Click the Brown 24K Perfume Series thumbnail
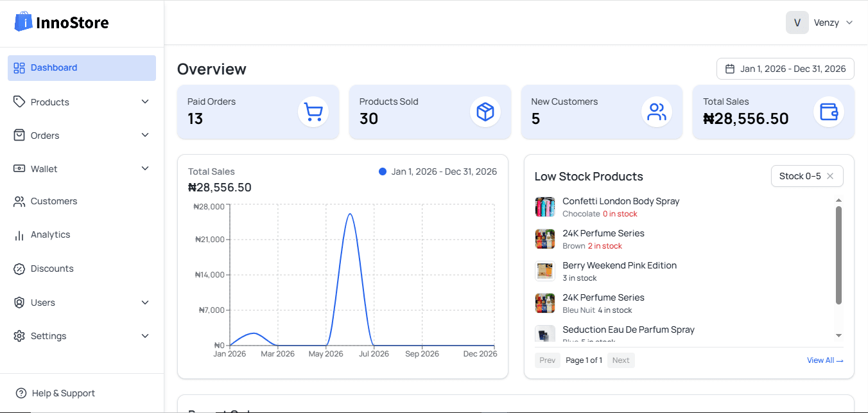The image size is (868, 413). [545, 239]
